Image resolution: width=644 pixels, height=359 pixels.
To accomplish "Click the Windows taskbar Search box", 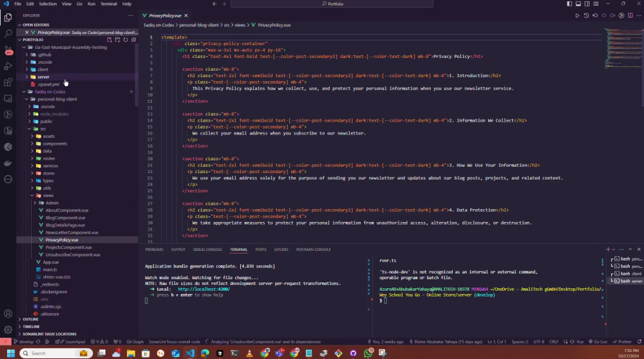I will pos(56,353).
